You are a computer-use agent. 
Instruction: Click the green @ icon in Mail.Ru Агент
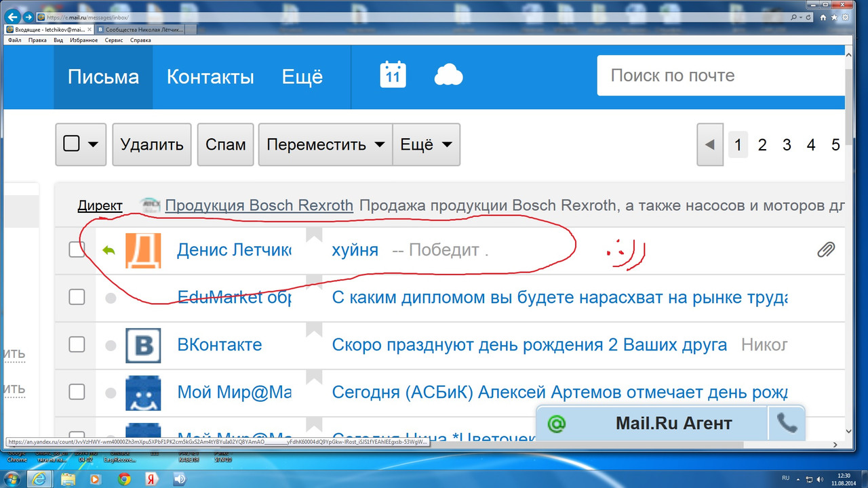pyautogui.click(x=557, y=424)
